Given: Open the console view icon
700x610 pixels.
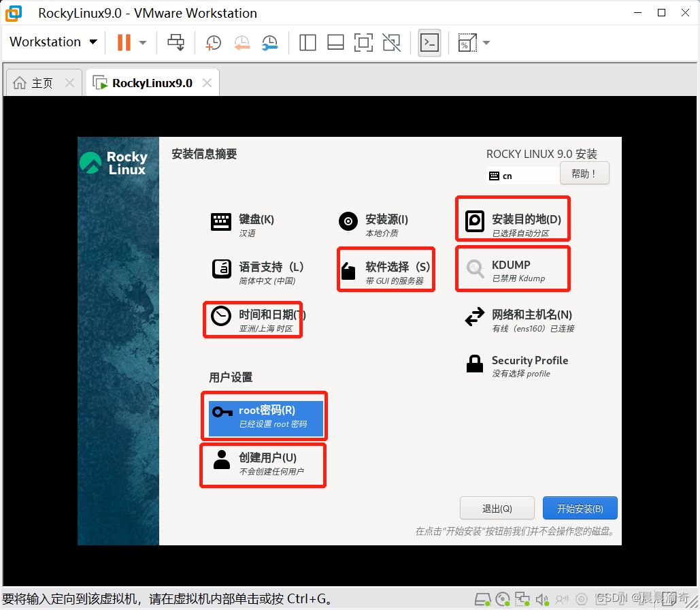Looking at the screenshot, I should (x=429, y=43).
